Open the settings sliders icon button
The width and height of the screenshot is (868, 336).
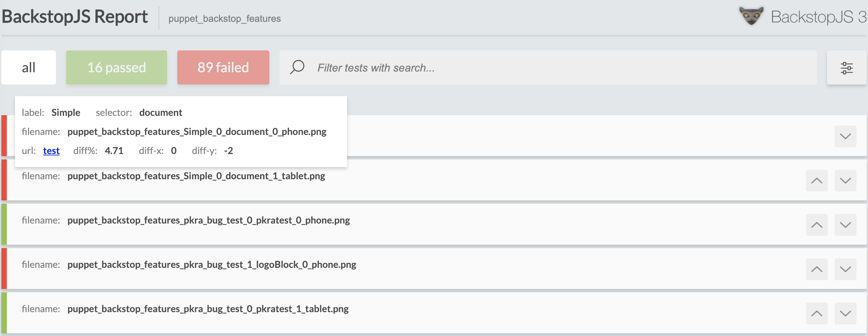847,68
